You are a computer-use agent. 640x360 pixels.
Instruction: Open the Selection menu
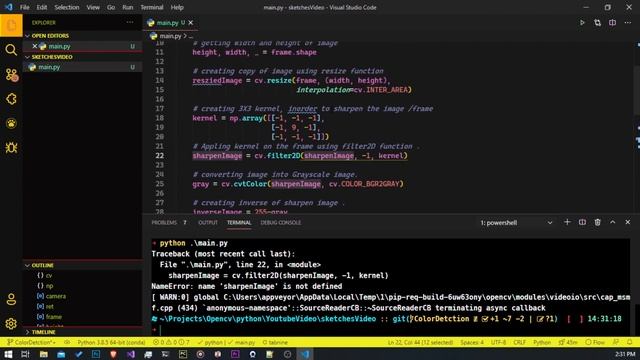coord(67,7)
